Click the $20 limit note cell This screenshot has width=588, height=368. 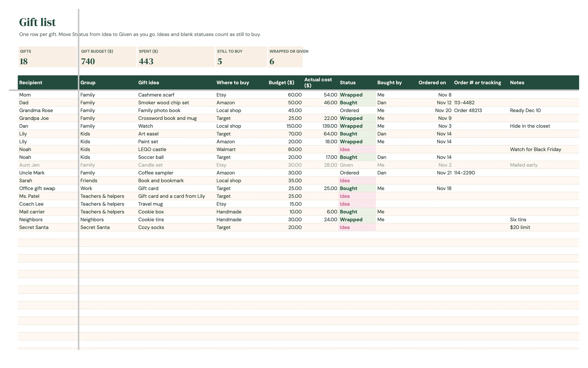pos(520,227)
